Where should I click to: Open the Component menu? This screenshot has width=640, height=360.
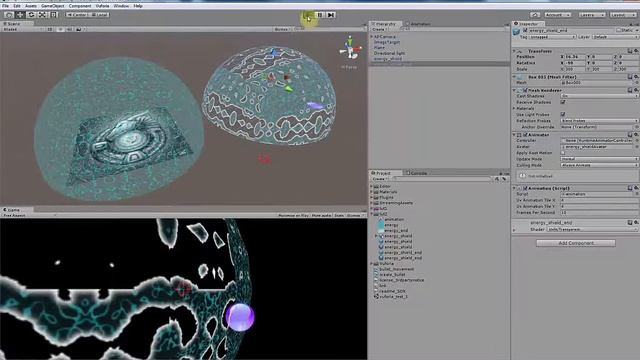[x=80, y=6]
